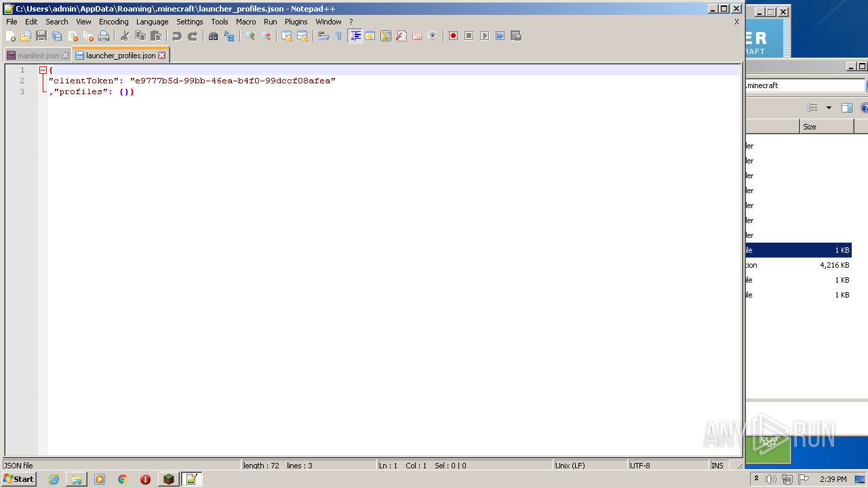This screenshot has height=488, width=868.
Task: Click the clientToken line of text
Action: [x=192, y=81]
